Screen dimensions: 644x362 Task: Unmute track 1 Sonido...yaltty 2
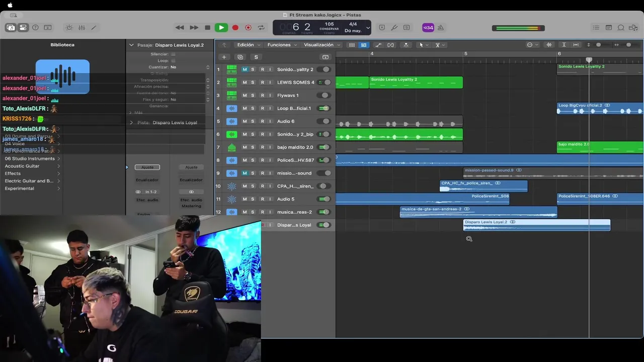(245, 69)
